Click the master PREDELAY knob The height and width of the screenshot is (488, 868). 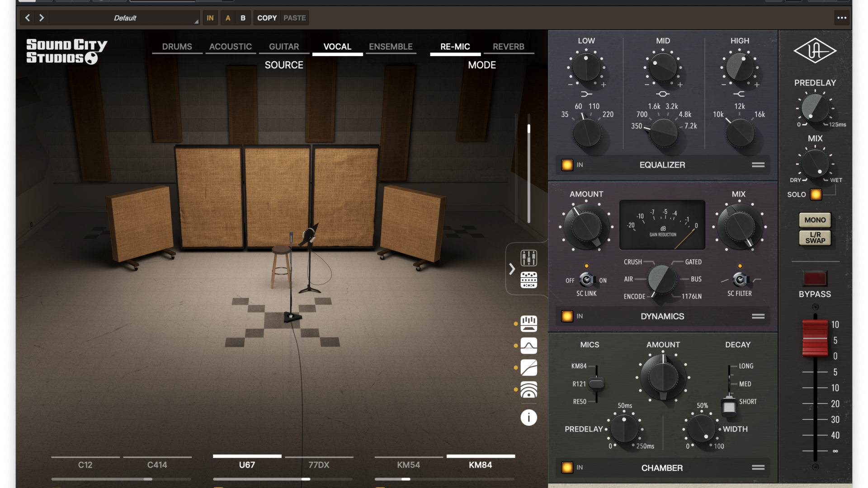point(815,108)
